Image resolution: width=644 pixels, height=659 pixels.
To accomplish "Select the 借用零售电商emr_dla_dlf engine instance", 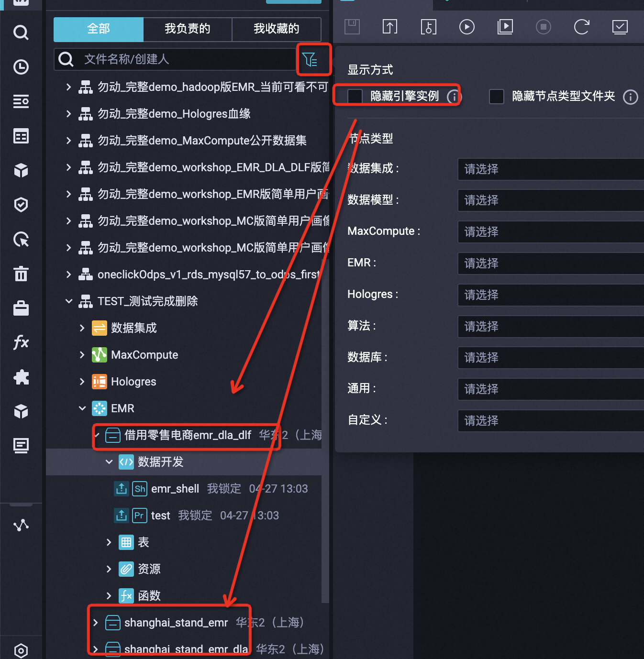I will (188, 435).
